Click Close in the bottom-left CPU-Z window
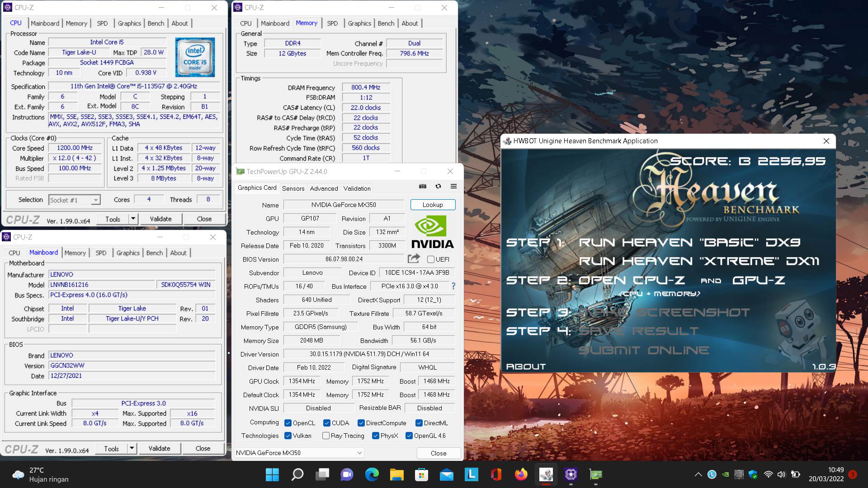The image size is (868, 488). point(203,448)
